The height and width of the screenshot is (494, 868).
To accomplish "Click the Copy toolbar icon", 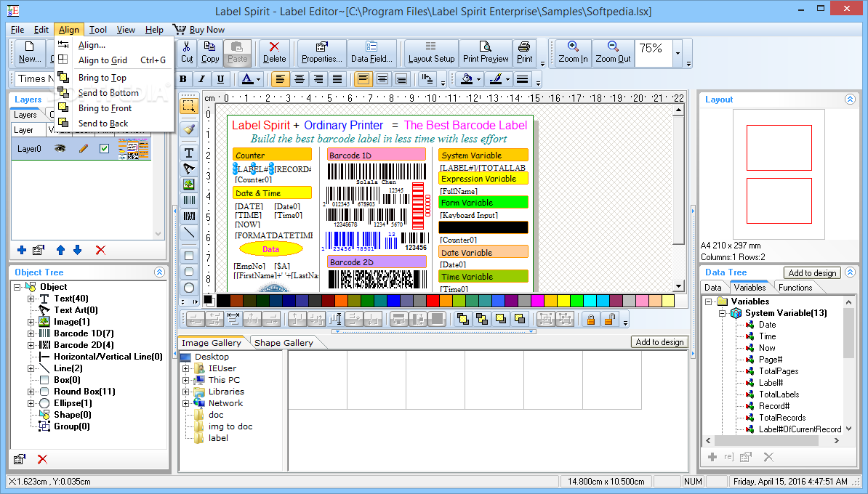I will point(210,52).
